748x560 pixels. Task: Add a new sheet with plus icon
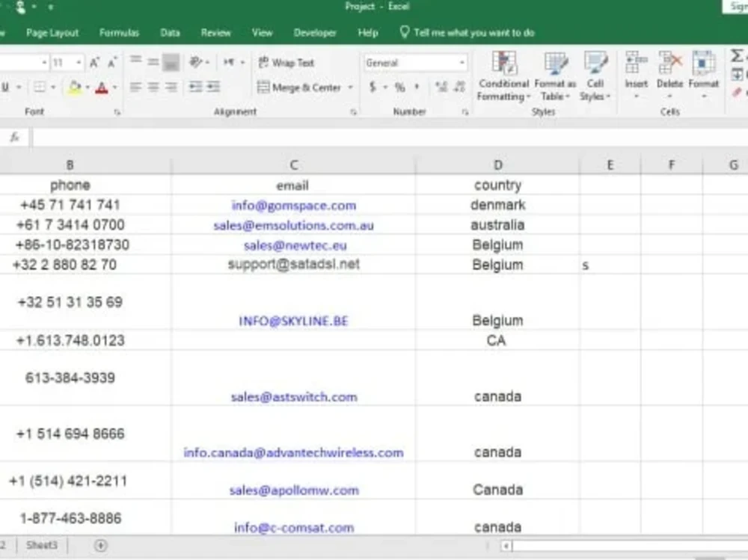101,545
